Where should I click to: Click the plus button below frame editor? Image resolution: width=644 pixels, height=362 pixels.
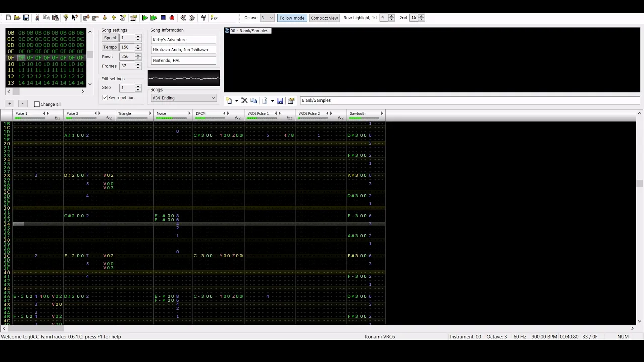click(9, 104)
